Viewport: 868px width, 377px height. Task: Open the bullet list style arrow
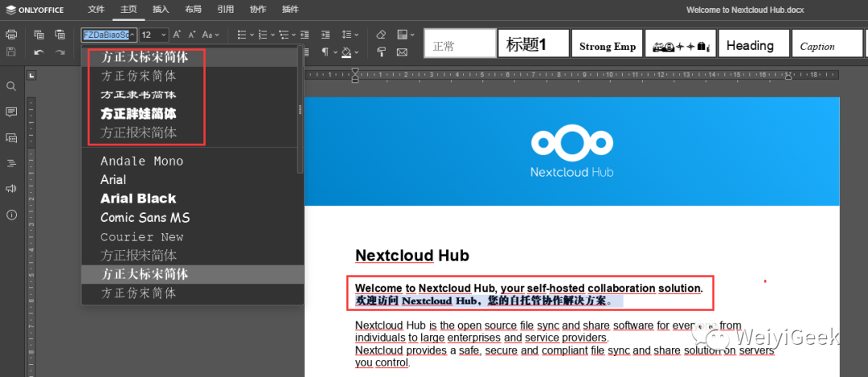point(252,35)
